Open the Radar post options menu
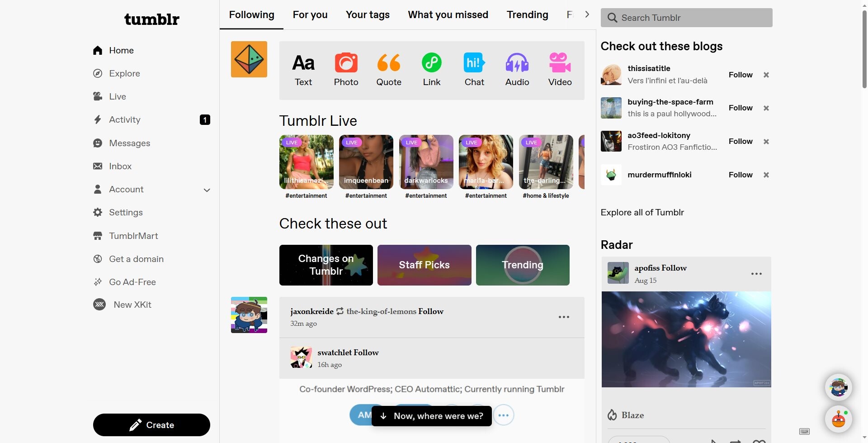Viewport: 868px width, 443px height. point(756,274)
